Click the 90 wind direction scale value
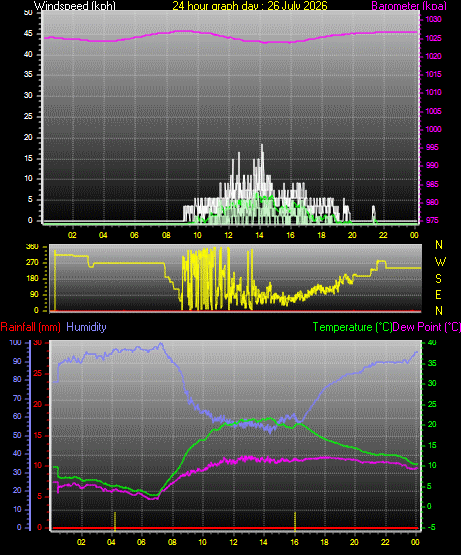Viewport: 461px width, 555px height. (34, 294)
